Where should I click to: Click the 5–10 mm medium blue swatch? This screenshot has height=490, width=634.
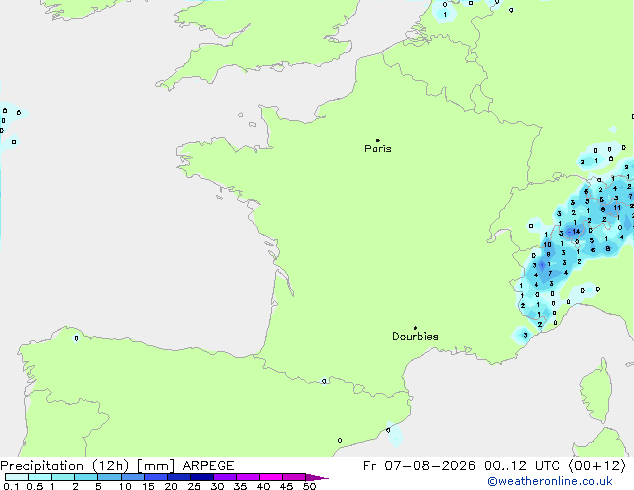tap(110, 477)
